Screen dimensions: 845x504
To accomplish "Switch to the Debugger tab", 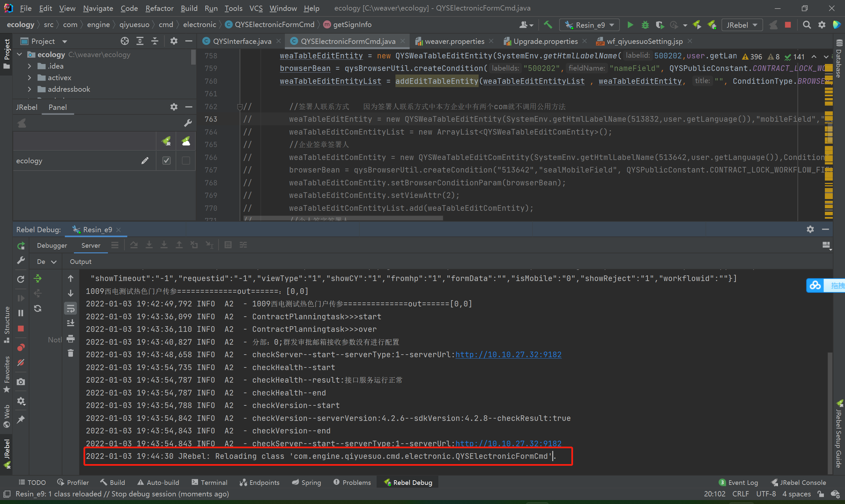I will (x=52, y=245).
